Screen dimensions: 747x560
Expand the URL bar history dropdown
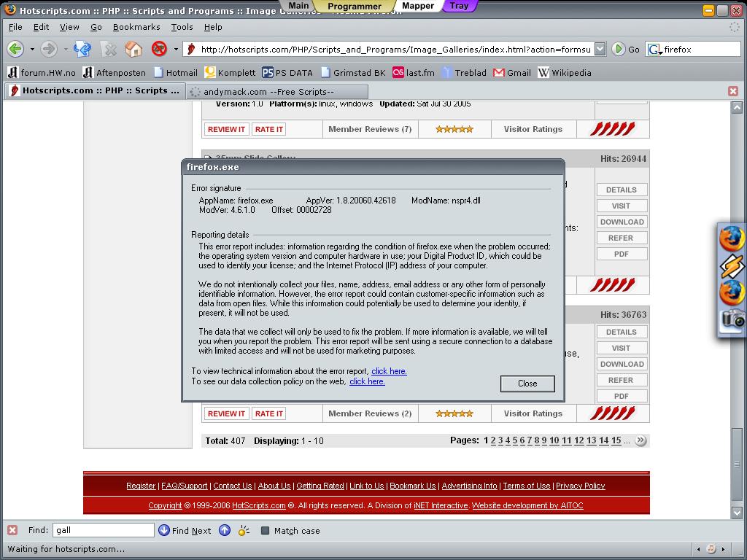click(600, 49)
